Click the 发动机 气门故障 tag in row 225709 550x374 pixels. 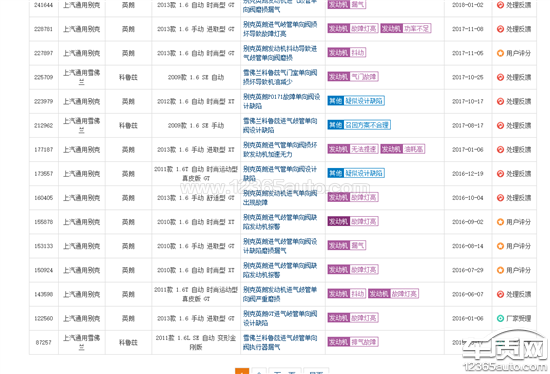coord(353,76)
